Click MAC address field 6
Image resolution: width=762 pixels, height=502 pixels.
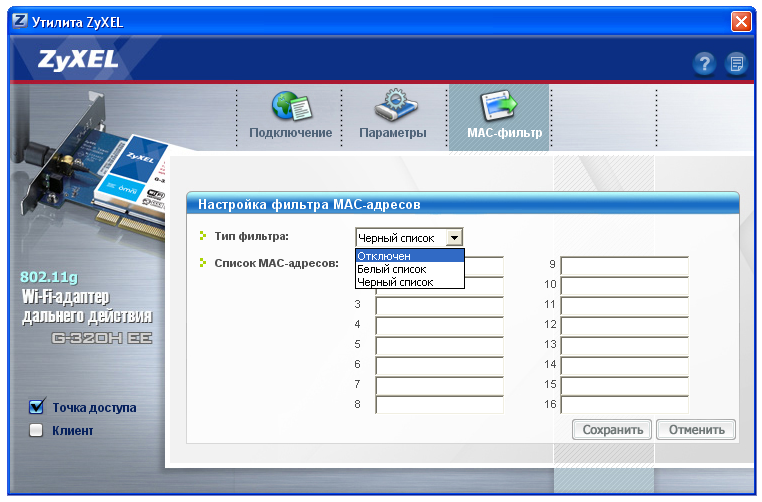439,366
